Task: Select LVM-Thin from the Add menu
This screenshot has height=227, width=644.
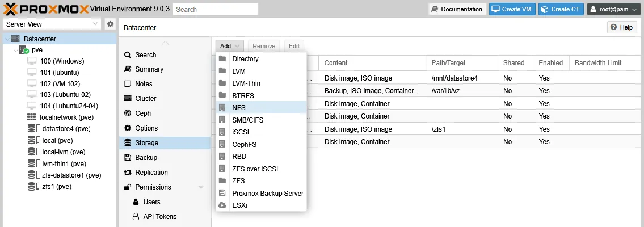Action: [261, 83]
